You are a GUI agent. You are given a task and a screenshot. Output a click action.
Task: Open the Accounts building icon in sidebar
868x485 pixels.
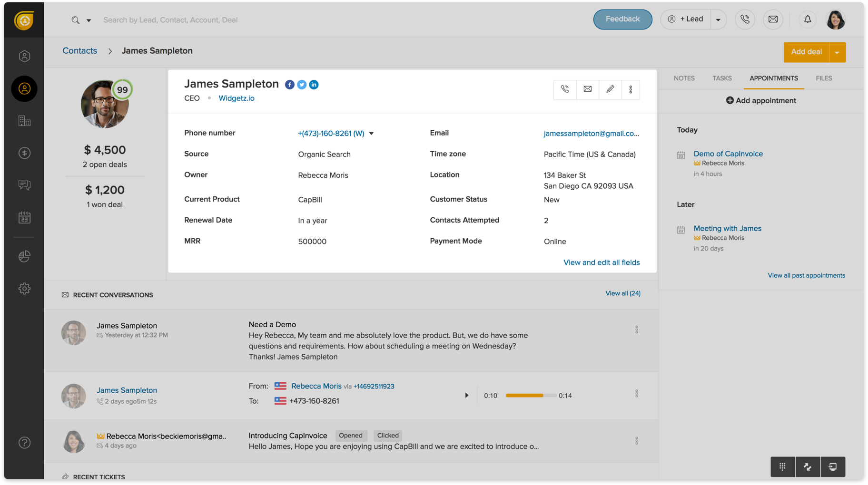(x=24, y=121)
